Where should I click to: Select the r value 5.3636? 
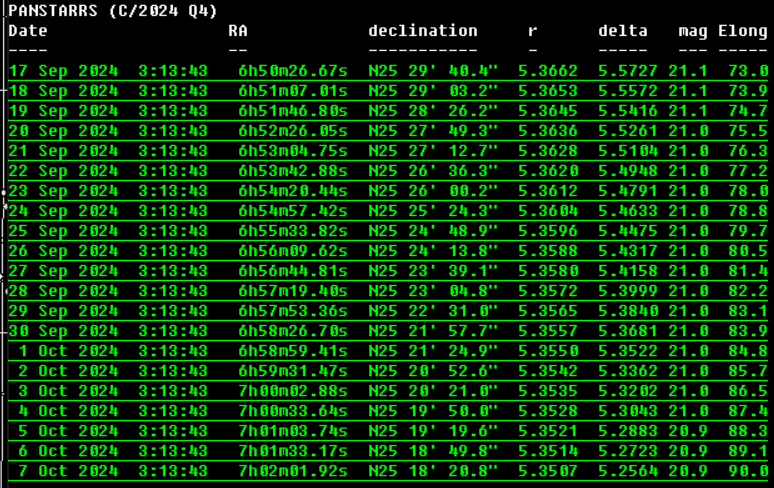coord(548,130)
